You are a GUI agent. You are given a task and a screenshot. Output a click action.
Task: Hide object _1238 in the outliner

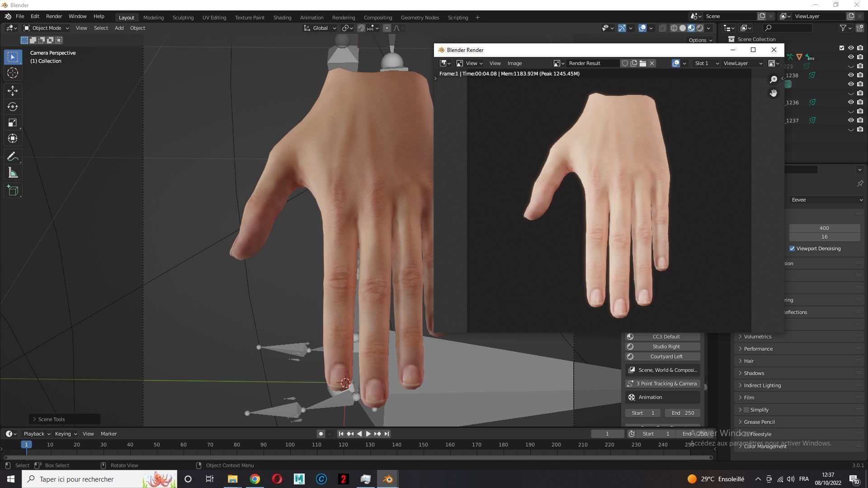(851, 75)
